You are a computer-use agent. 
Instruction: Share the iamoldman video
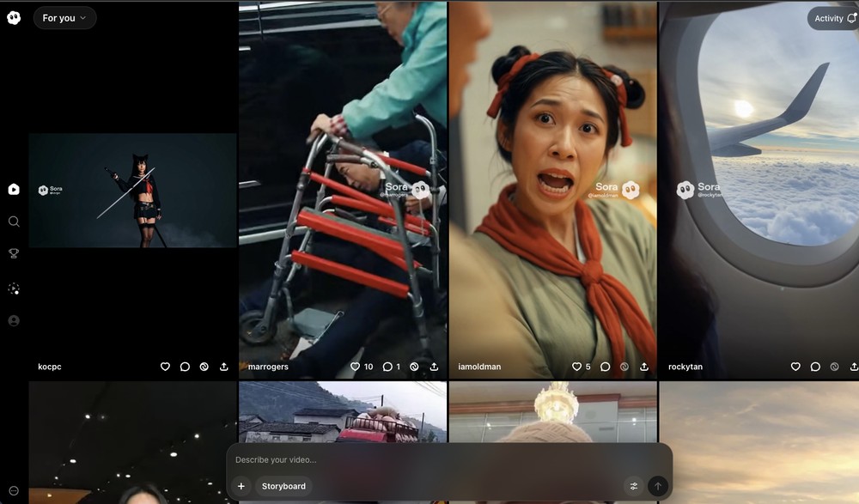[644, 367]
